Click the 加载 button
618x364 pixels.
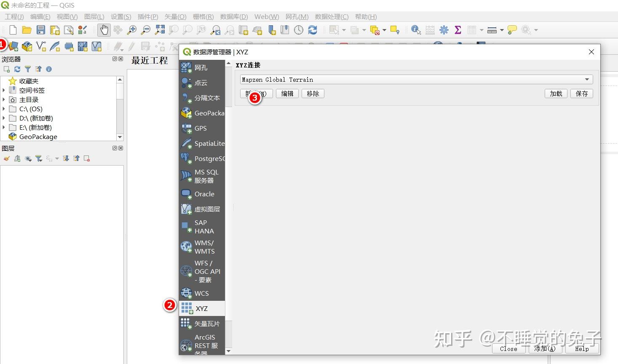[x=556, y=94]
